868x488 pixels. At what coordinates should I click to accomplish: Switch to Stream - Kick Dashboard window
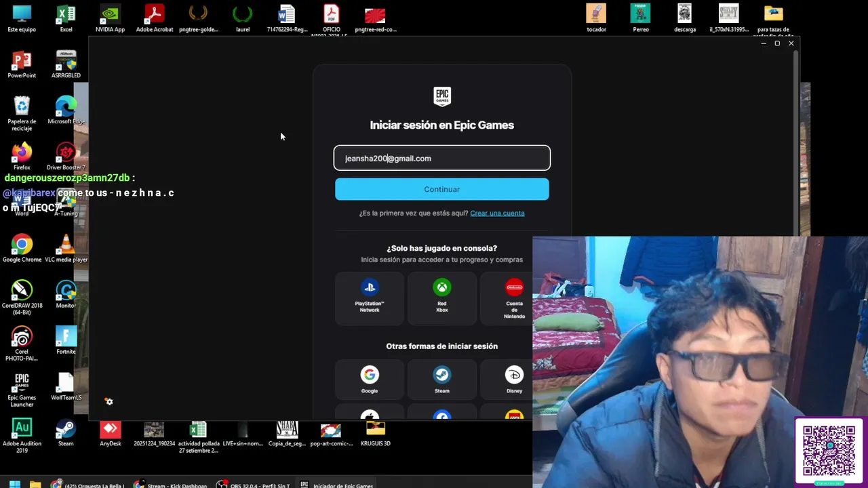[x=171, y=484]
